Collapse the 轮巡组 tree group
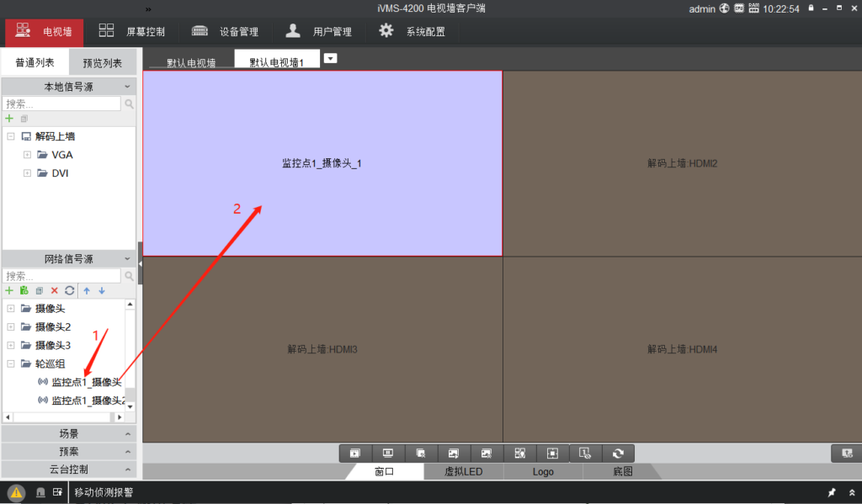This screenshot has height=504, width=862. point(10,363)
